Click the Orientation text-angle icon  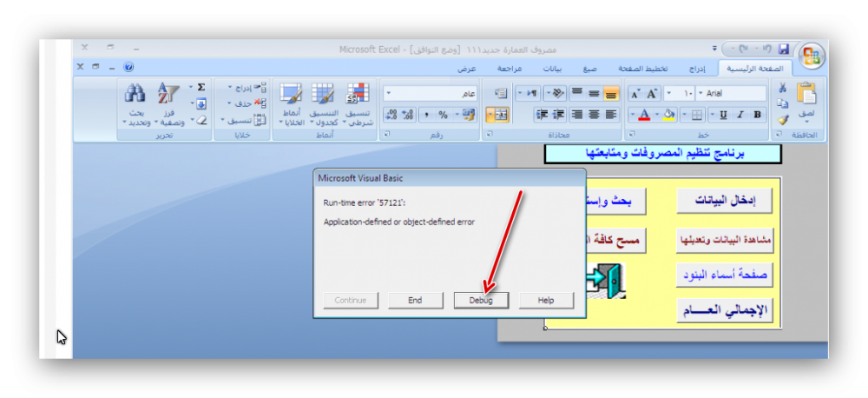click(x=558, y=94)
